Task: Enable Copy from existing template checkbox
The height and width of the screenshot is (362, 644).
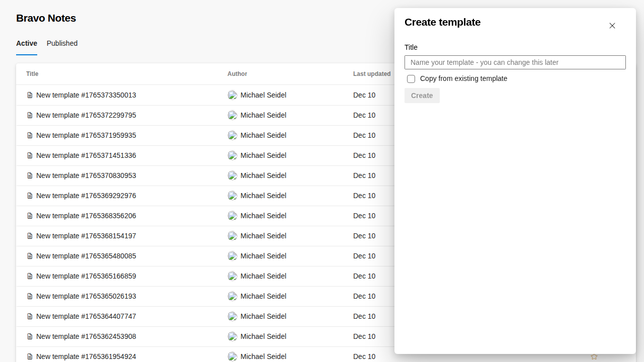Action: pyautogui.click(x=411, y=79)
